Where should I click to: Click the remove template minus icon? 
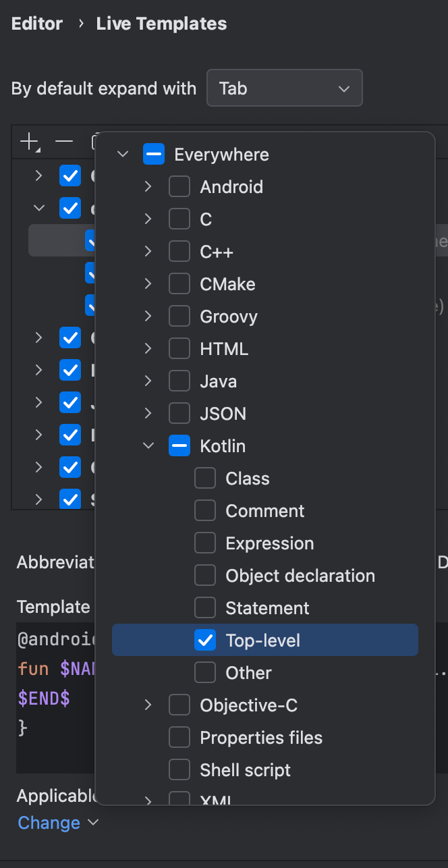click(x=64, y=142)
